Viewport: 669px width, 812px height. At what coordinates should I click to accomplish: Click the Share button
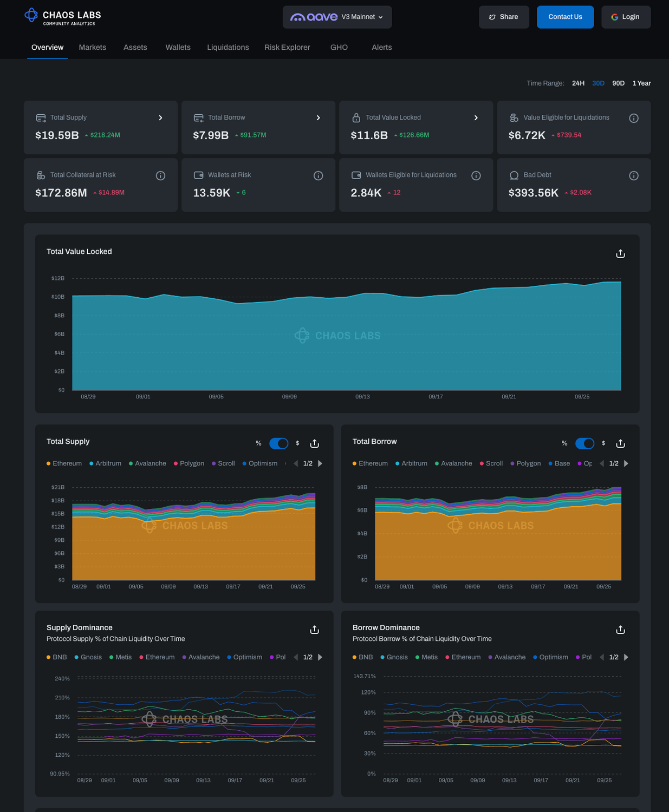[x=503, y=17]
